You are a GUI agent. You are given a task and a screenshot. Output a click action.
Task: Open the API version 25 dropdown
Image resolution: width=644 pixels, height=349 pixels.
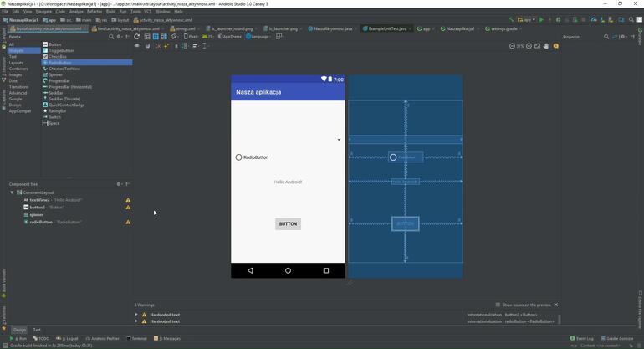pos(207,37)
